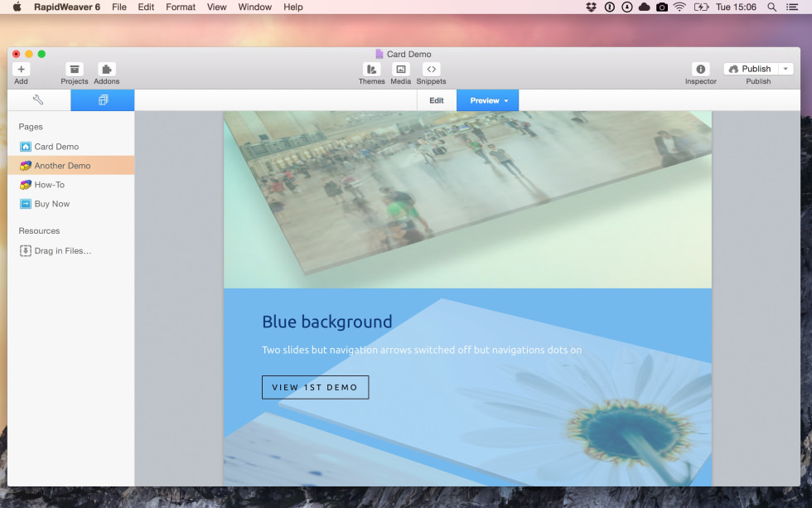
Task: Click the Buy Now arrow page icon
Action: (26, 204)
